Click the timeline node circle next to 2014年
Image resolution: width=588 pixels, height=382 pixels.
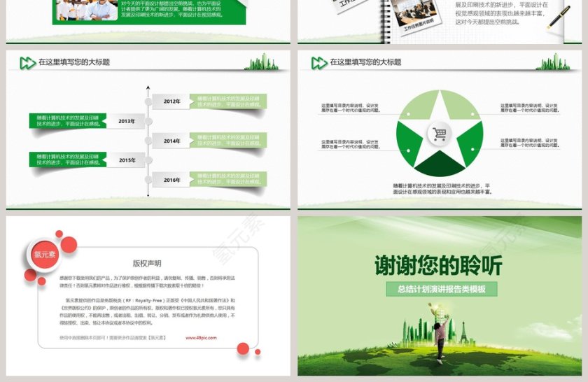[148, 141]
